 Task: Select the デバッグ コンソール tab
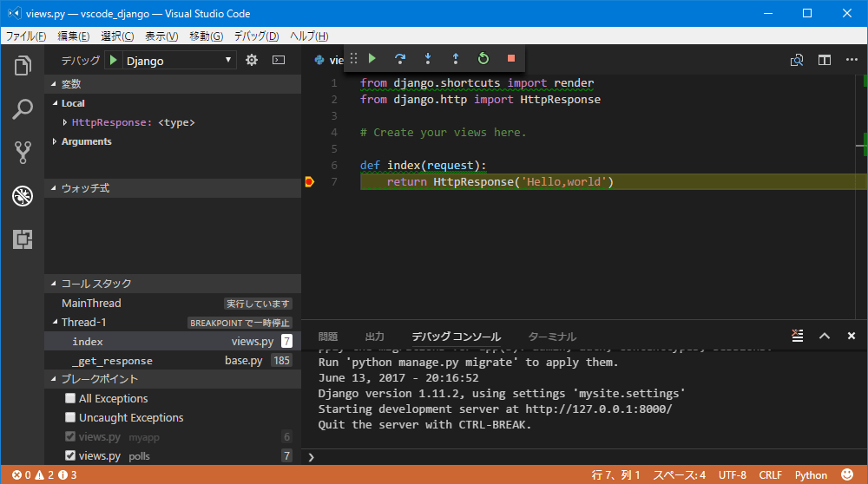tap(457, 337)
